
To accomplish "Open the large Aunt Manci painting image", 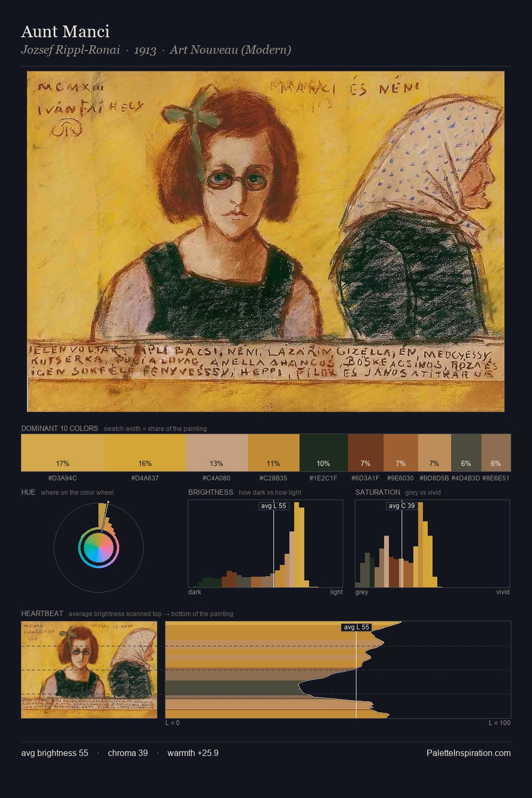I will (x=266, y=242).
